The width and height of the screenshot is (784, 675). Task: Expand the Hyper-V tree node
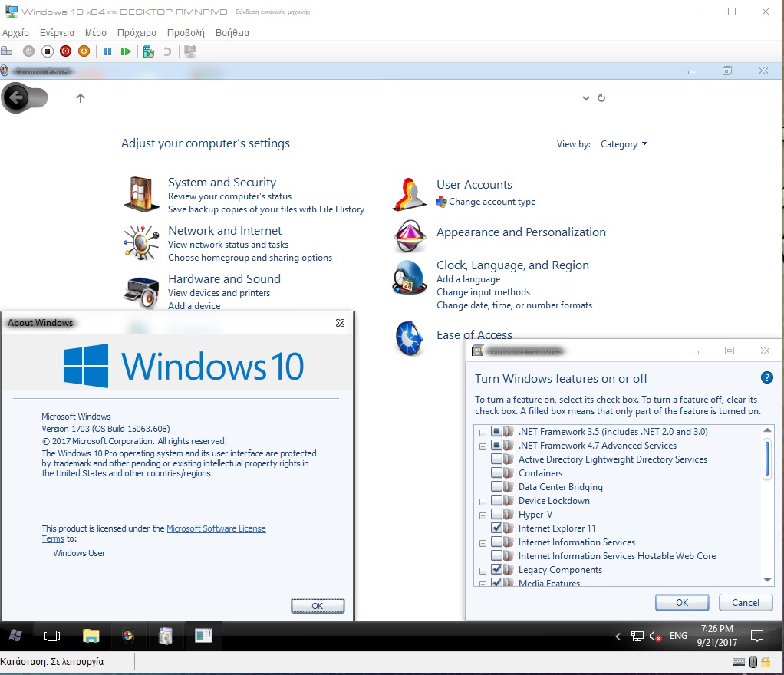pos(483,515)
